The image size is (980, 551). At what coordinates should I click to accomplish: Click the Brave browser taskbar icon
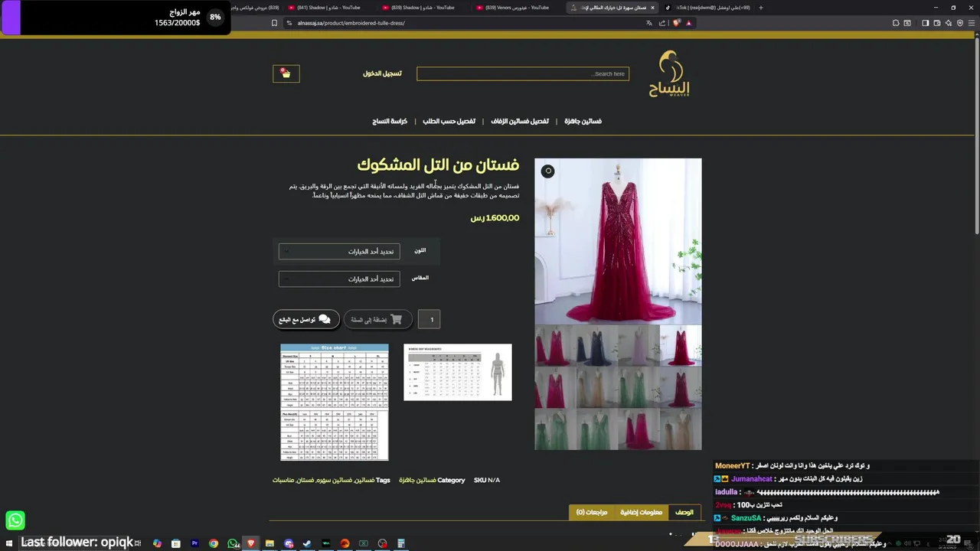click(x=250, y=543)
